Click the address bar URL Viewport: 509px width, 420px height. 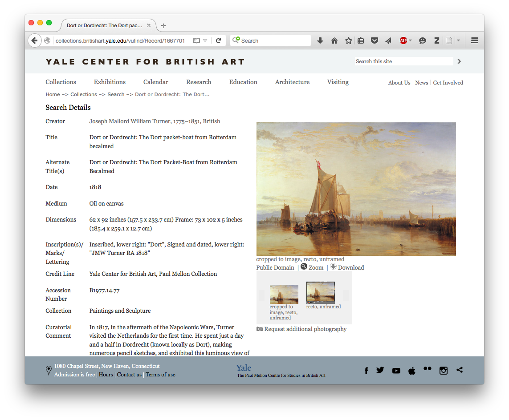tap(120, 40)
